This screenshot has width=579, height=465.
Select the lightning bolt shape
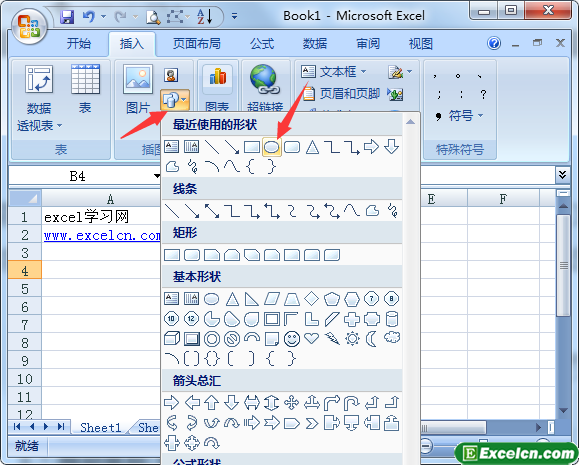332,338
